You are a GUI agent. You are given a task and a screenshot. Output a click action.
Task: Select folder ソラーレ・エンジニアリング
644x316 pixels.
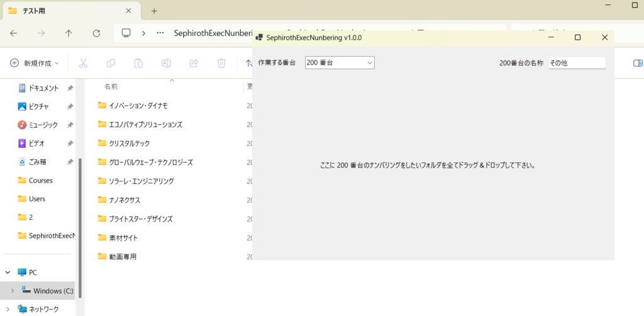[x=136, y=181]
